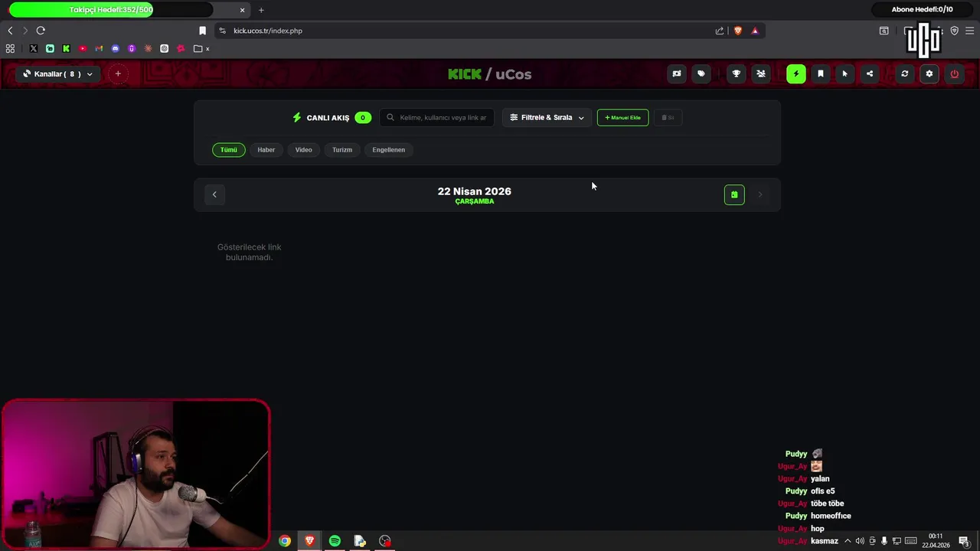Image resolution: width=980 pixels, height=551 pixels.
Task: Open Windows notification center icon
Action: click(964, 541)
